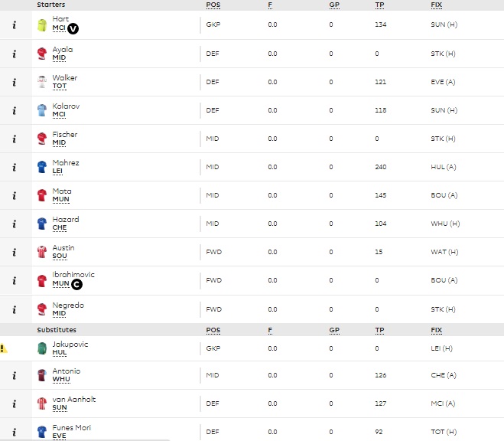Click Ayala's MID team abbreviation

click(x=59, y=57)
